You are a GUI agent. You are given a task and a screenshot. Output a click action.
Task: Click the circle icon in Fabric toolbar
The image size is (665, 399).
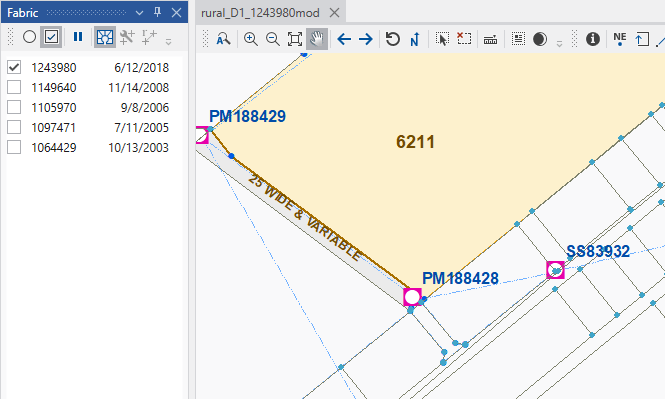click(x=29, y=37)
